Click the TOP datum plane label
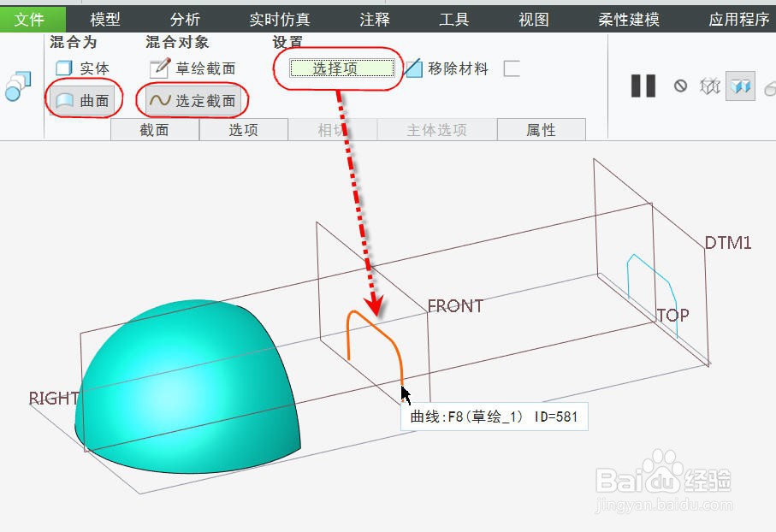This screenshot has height=532, width=776. coord(673,315)
